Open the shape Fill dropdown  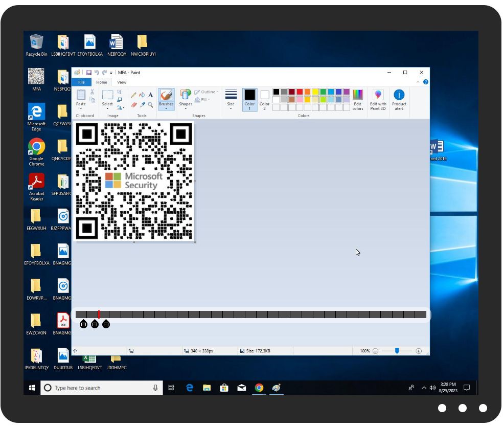202,100
